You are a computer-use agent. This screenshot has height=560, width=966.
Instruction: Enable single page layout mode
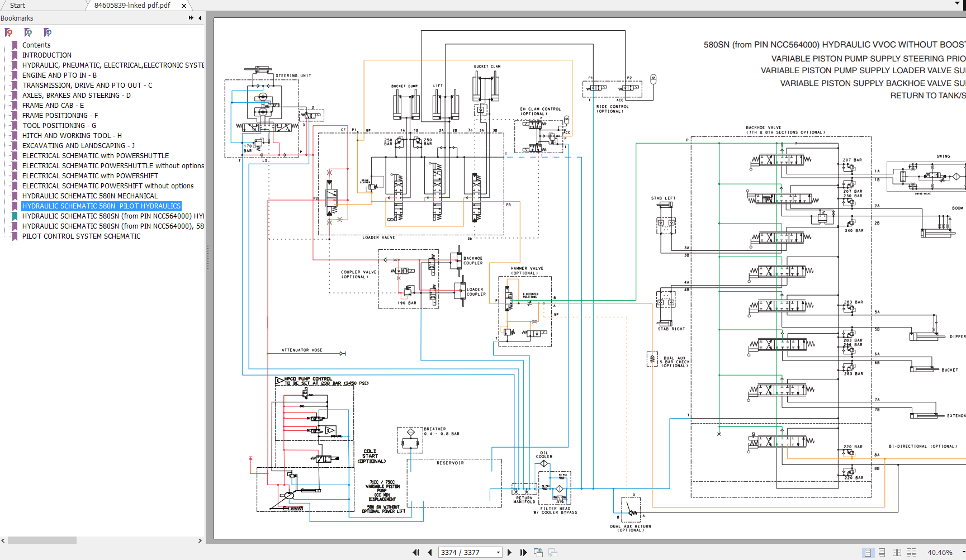[x=868, y=552]
